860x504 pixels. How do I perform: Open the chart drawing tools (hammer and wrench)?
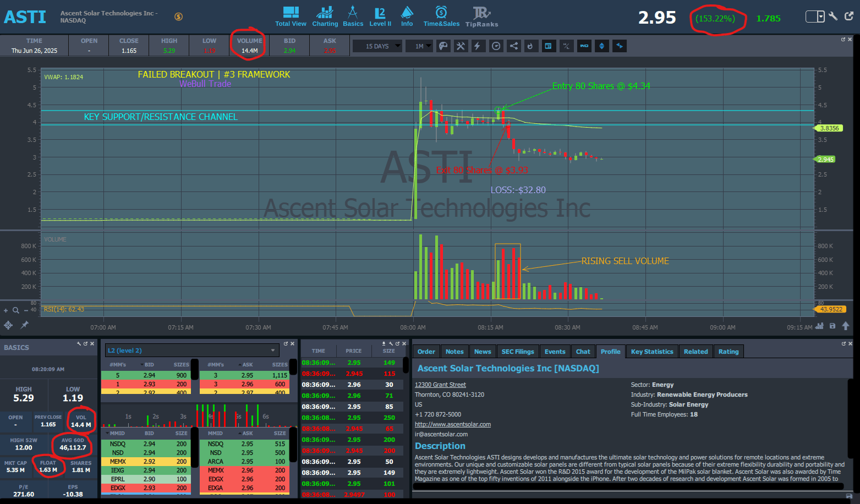[461, 46]
